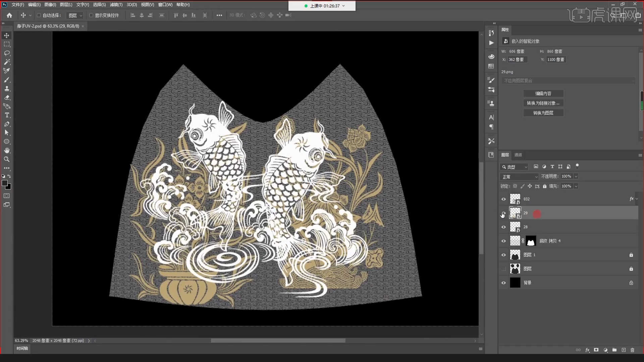Open the layer comp 不应用图层复合 dropdown
The image size is (644, 362).
[x=569, y=80]
